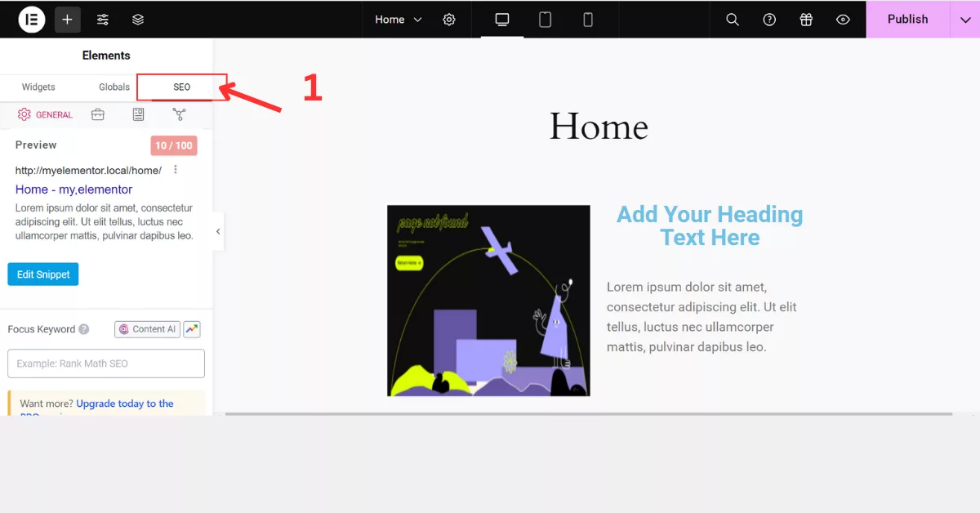Click the Home - my,elementor snippet title
The image size is (980, 513).
[x=73, y=190]
